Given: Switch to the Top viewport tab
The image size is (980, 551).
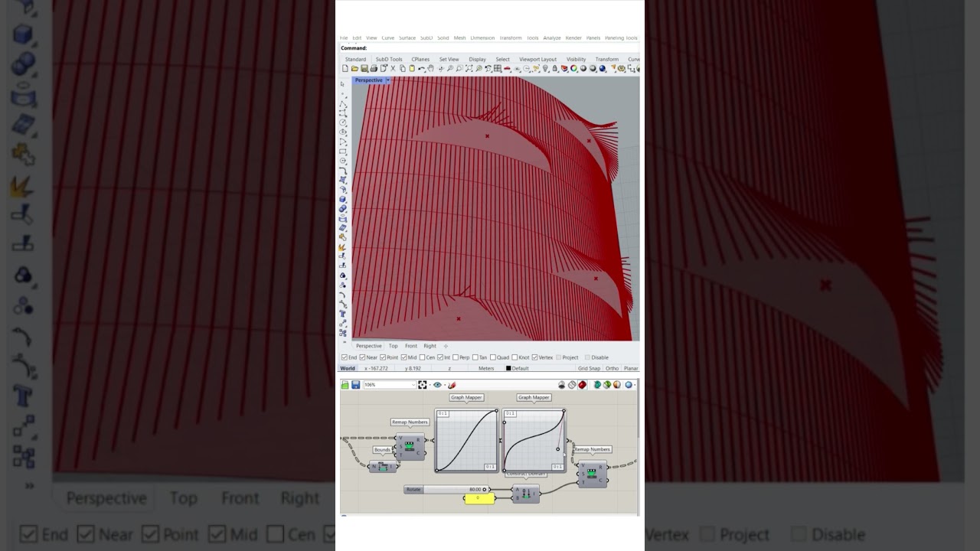Looking at the screenshot, I should [x=393, y=346].
